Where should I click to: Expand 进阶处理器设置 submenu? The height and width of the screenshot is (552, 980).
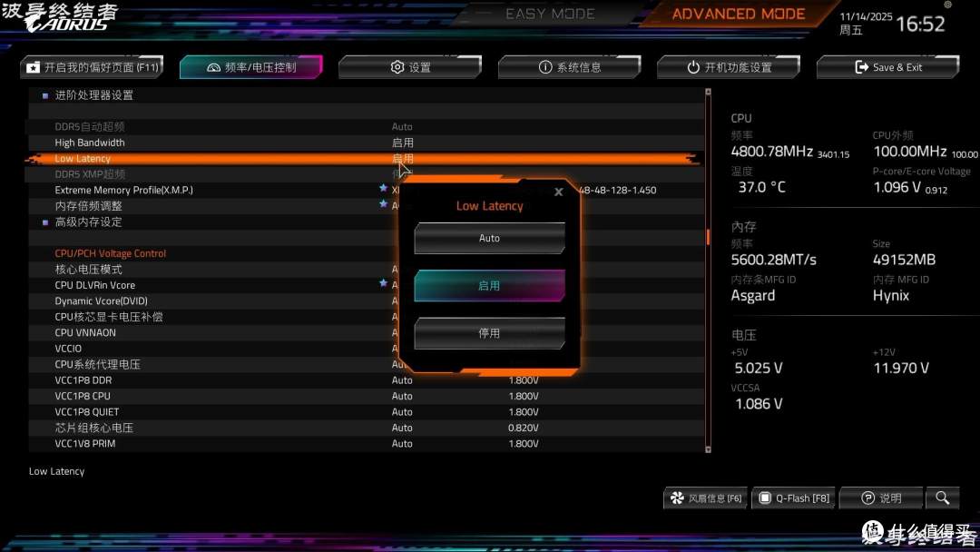(93, 95)
